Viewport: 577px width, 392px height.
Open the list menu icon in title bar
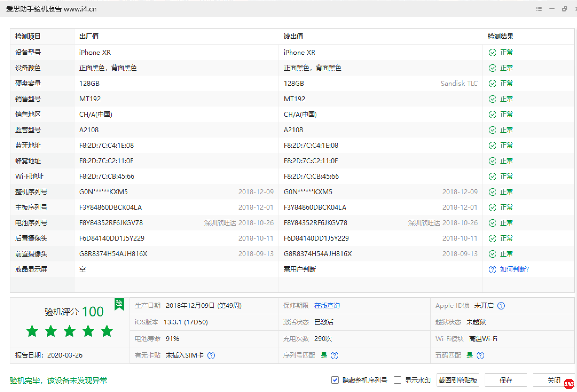coord(539,9)
